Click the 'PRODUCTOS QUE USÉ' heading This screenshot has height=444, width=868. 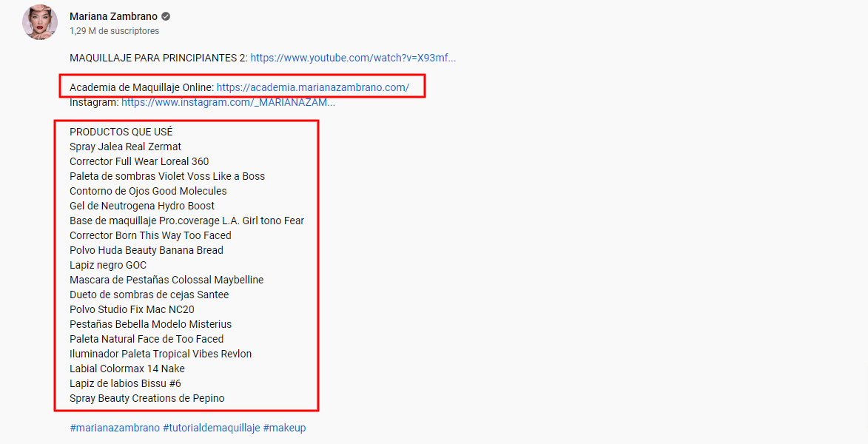click(121, 132)
